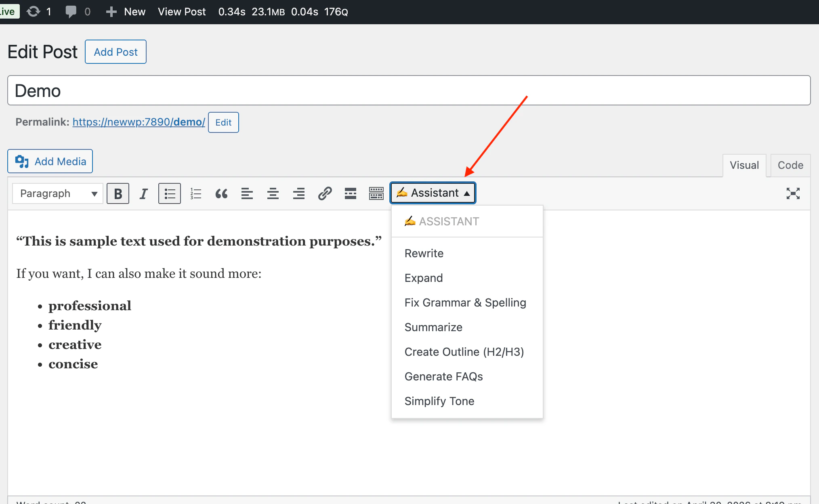
Task: Toggle italic formatting
Action: (143, 193)
